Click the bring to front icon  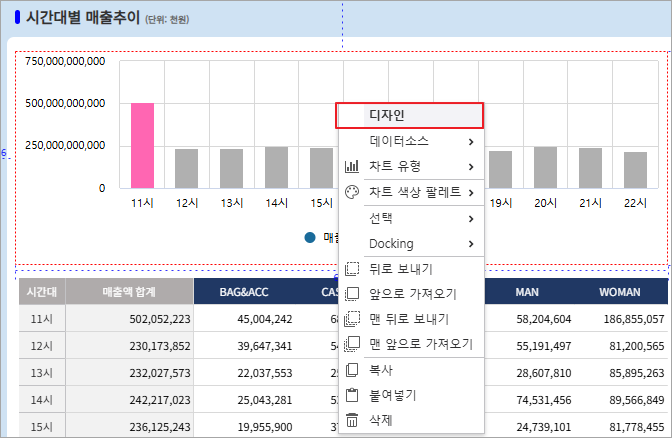pyautogui.click(x=351, y=344)
